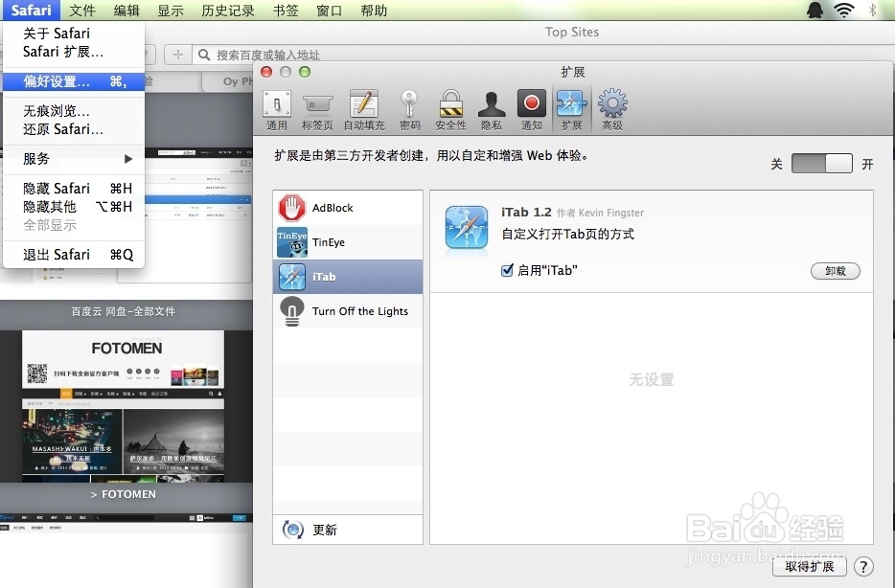Select the AdBlock extension in the list
Viewport: 895px width, 588px height.
tap(348, 208)
